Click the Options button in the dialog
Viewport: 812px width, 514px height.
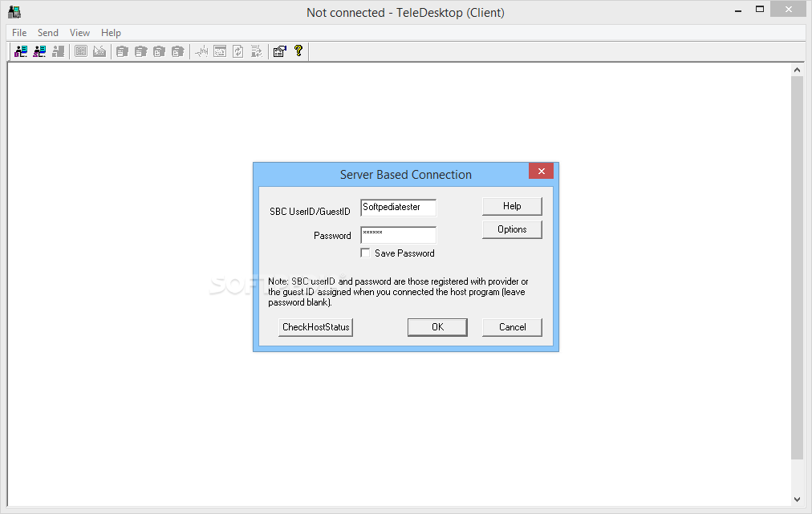point(512,229)
